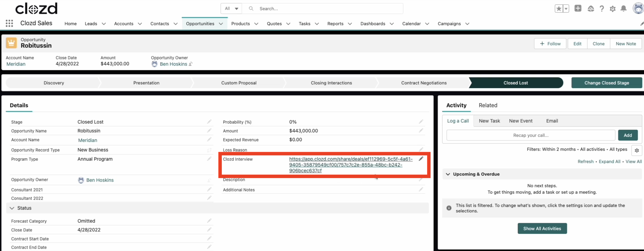Click the Change Closed Stage button
Screen dimensions: 644x251
coord(607,83)
